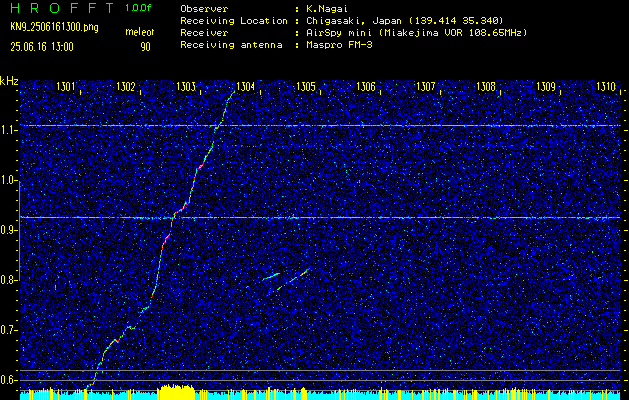This screenshot has height=400, width=629.
Task: Click the 1310 time marker
Action: (x=606, y=87)
